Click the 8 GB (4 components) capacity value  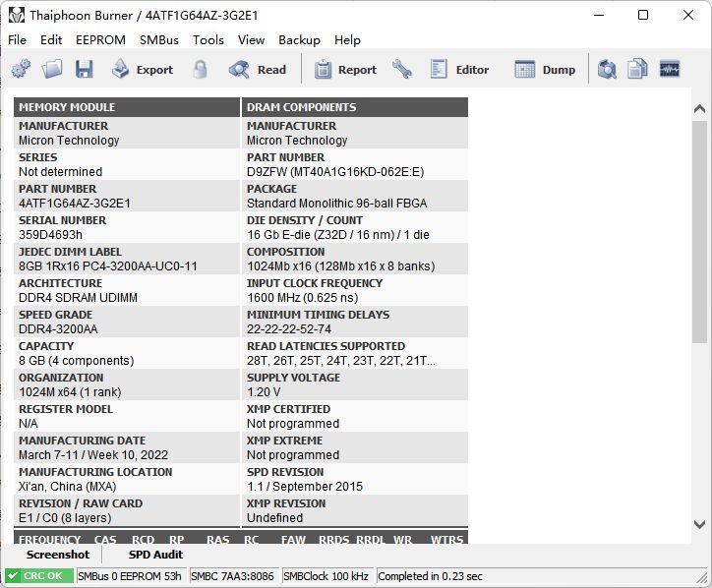[x=77, y=360]
